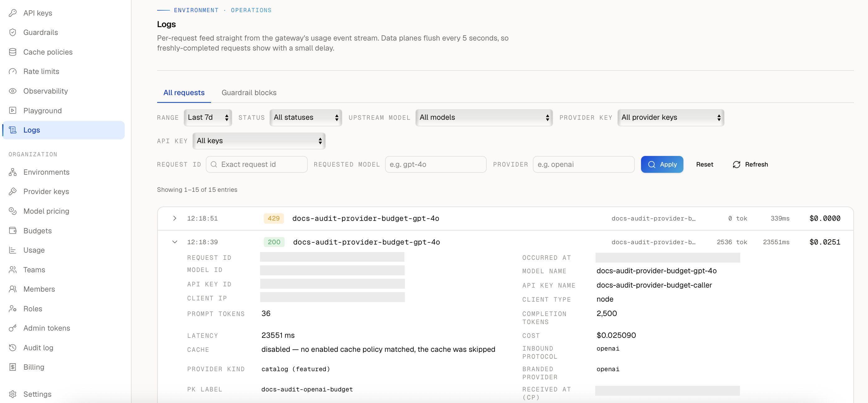Click the Cache policies database icon
868x403 pixels.
tap(13, 52)
